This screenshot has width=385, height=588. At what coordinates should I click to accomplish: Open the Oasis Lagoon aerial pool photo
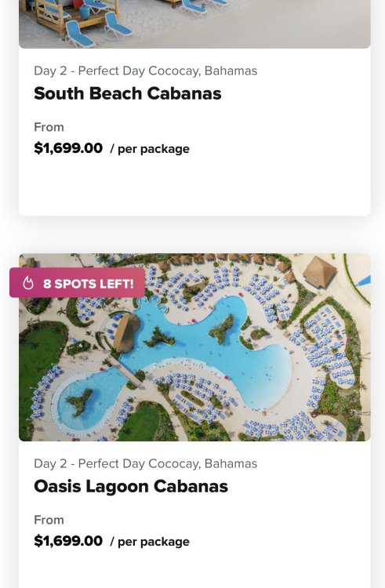pyautogui.click(x=194, y=347)
